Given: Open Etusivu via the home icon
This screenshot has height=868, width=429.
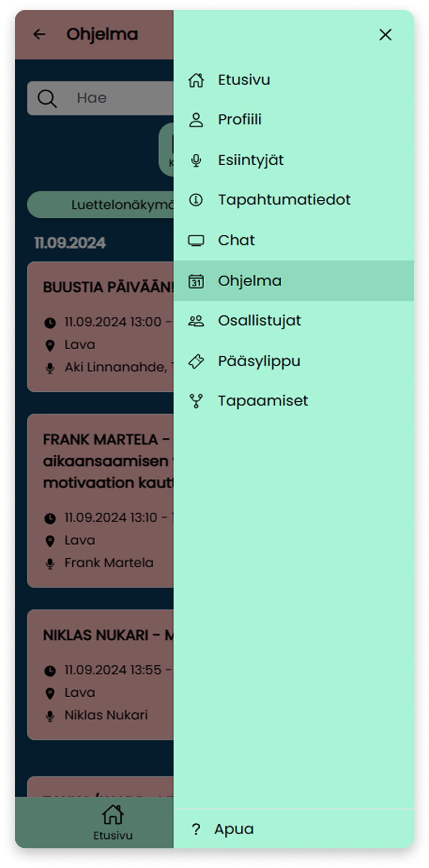Looking at the screenshot, I should point(195,79).
